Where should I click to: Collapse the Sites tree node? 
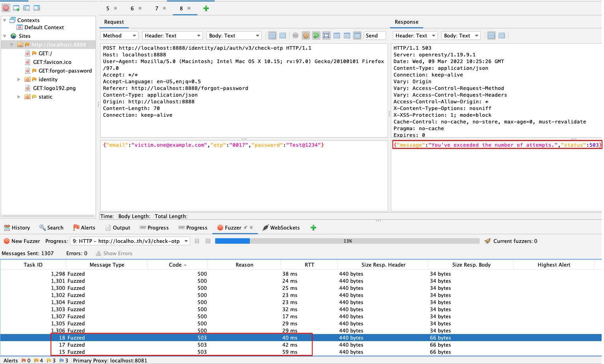5,36
